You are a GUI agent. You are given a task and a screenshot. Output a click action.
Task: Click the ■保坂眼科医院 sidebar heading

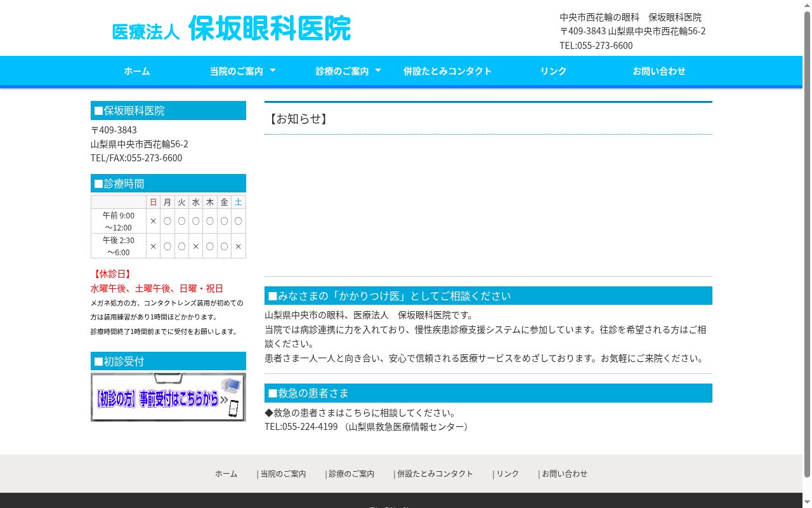click(168, 110)
